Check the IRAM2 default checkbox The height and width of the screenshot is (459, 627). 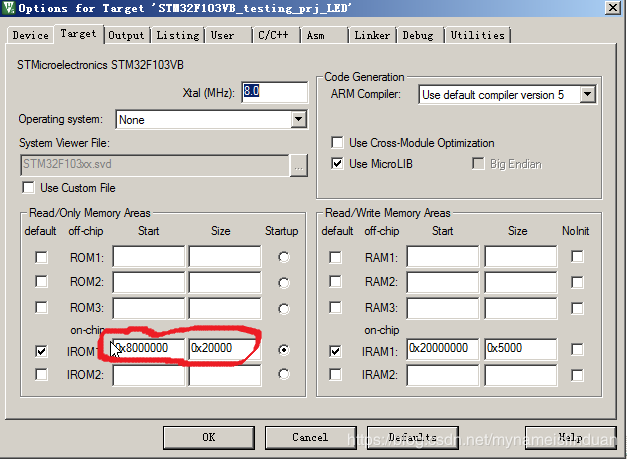point(335,375)
